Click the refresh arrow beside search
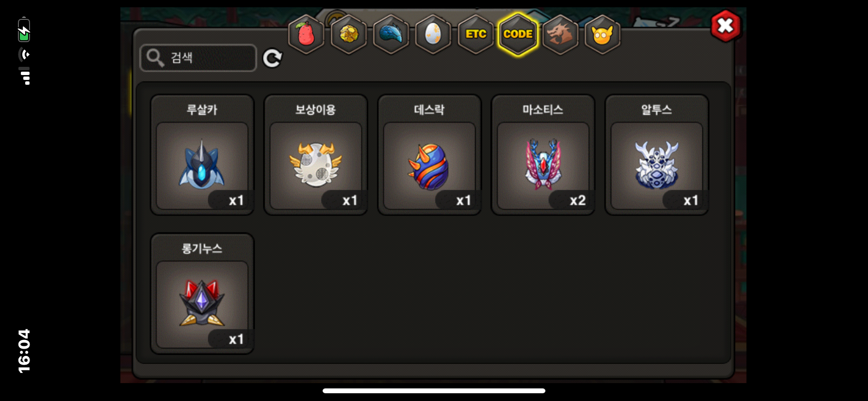868x401 pixels. click(x=272, y=58)
